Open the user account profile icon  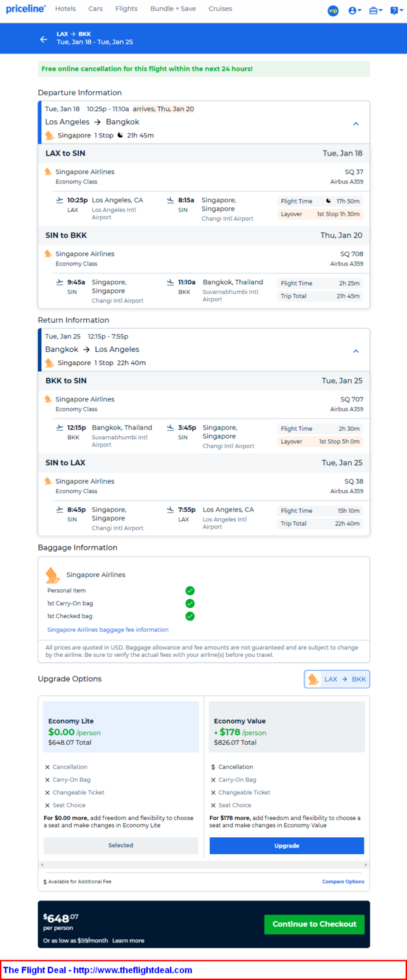click(355, 10)
